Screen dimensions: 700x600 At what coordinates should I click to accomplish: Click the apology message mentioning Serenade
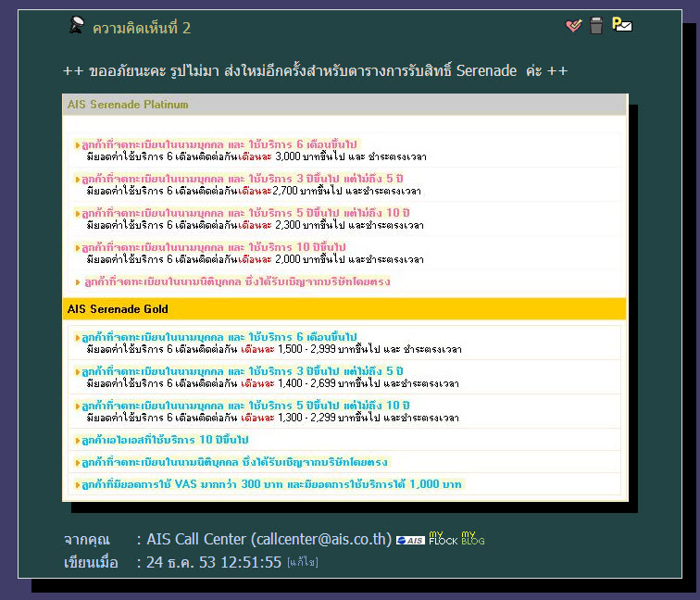[x=315, y=70]
